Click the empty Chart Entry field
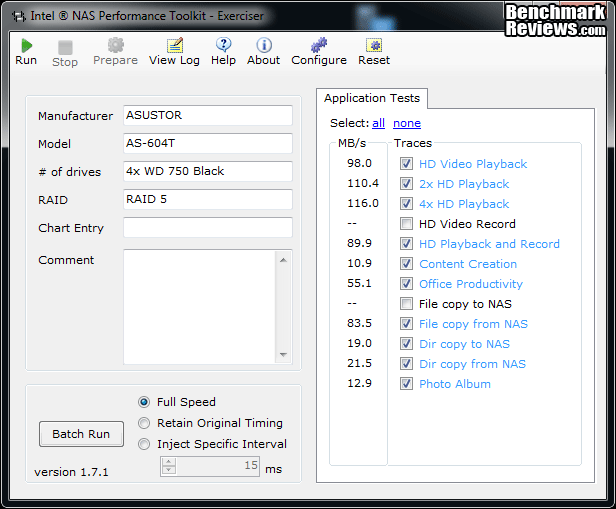The height and width of the screenshot is (509, 616). tap(208, 227)
